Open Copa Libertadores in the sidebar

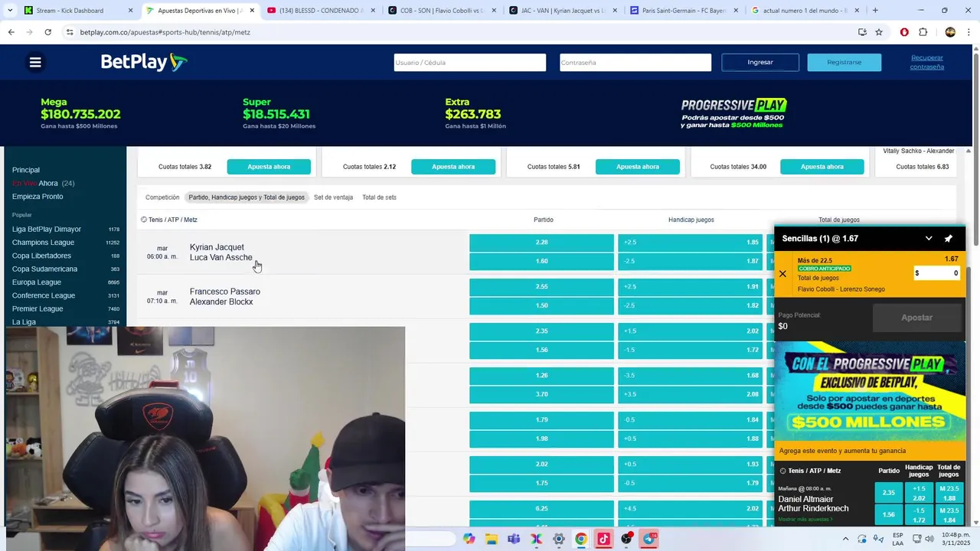pyautogui.click(x=41, y=256)
